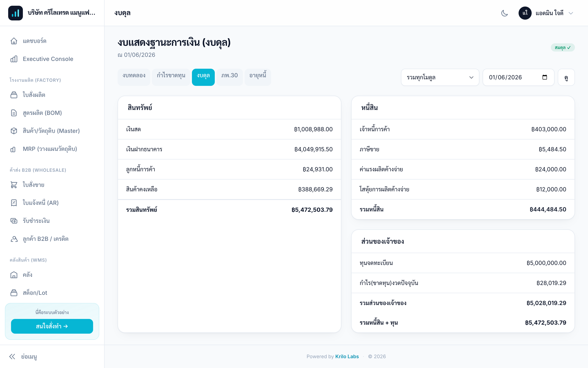This screenshot has height=368, width=588.
Task: Click the ฿388,669.29 inventory amount
Action: [x=315, y=189]
